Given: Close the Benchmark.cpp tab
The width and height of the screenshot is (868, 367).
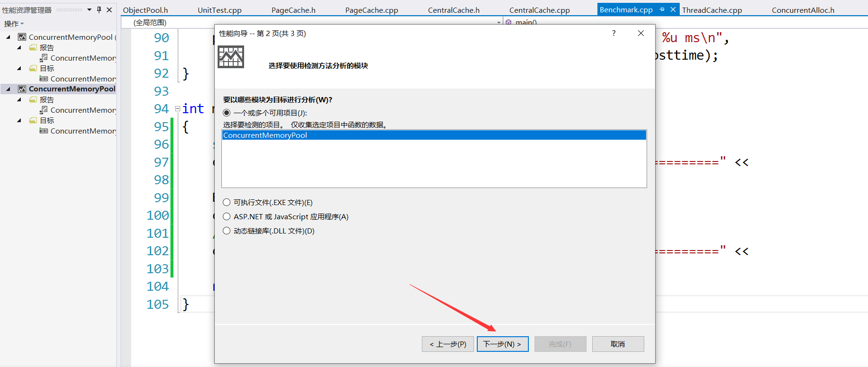Looking at the screenshot, I should 673,9.
